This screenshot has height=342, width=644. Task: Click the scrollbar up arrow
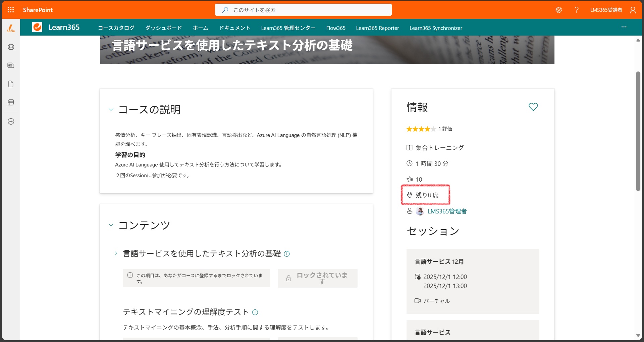[638, 40]
